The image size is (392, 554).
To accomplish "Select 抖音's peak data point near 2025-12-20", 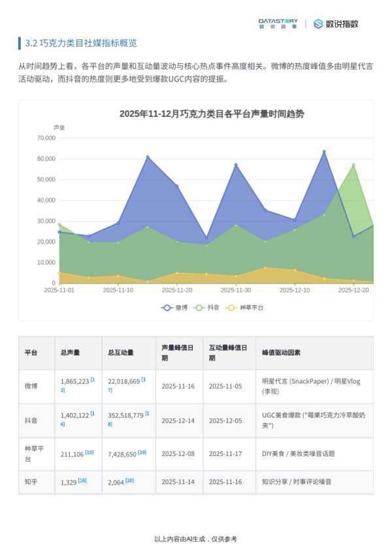I will pos(353,165).
